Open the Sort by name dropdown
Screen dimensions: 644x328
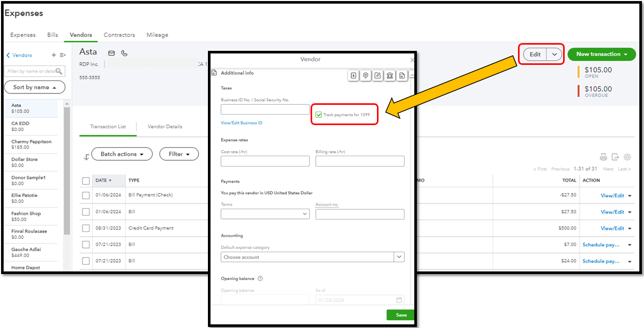pos(35,87)
